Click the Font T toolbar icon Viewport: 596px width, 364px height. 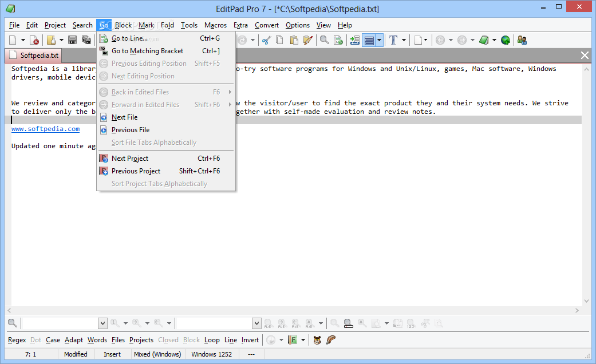pyautogui.click(x=393, y=40)
